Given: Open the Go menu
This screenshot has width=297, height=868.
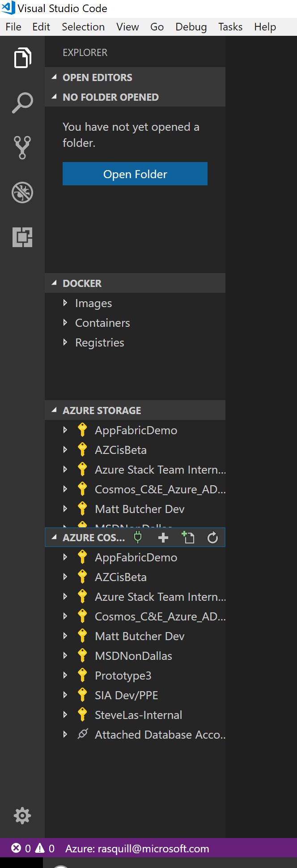Looking at the screenshot, I should pos(157,27).
